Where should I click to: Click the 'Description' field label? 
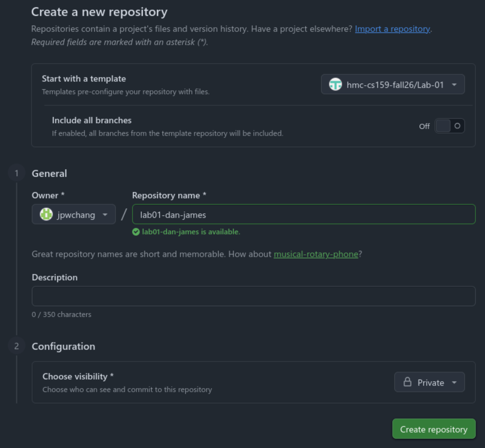coord(55,278)
